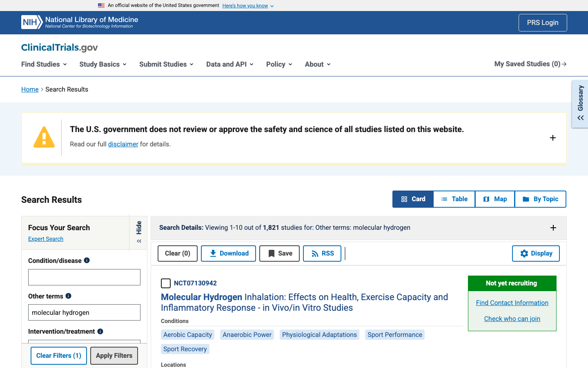588x368 pixels.
Task: Open My Saved Studies (0) link
Action: coord(530,64)
